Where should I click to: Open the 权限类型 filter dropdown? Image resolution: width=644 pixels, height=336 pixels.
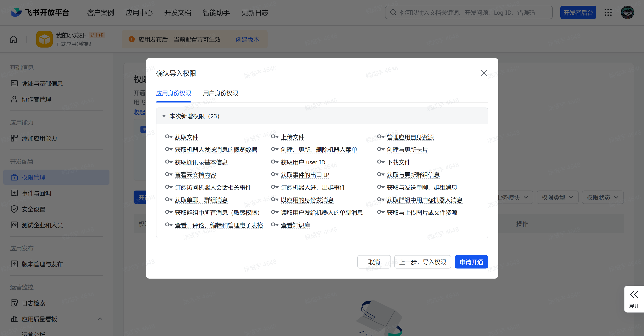[557, 197]
